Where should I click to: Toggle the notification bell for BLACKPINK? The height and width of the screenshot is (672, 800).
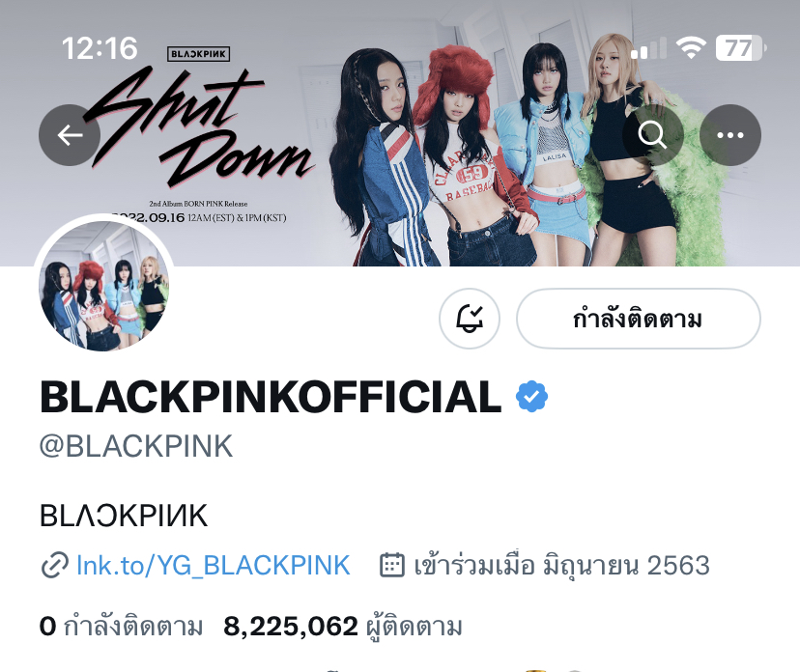[470, 319]
